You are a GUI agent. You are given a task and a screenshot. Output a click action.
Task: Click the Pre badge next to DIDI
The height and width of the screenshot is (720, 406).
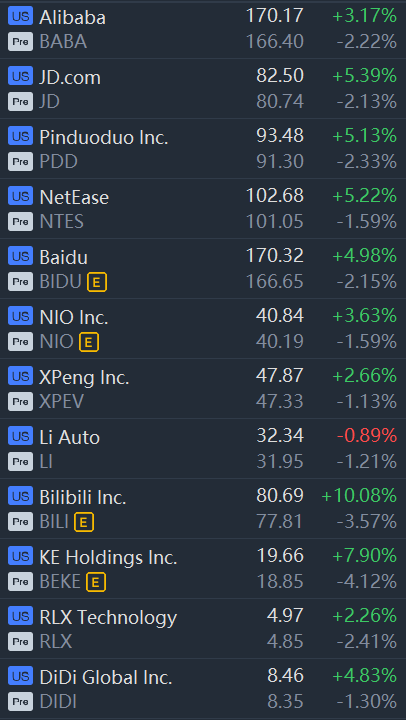point(20,701)
